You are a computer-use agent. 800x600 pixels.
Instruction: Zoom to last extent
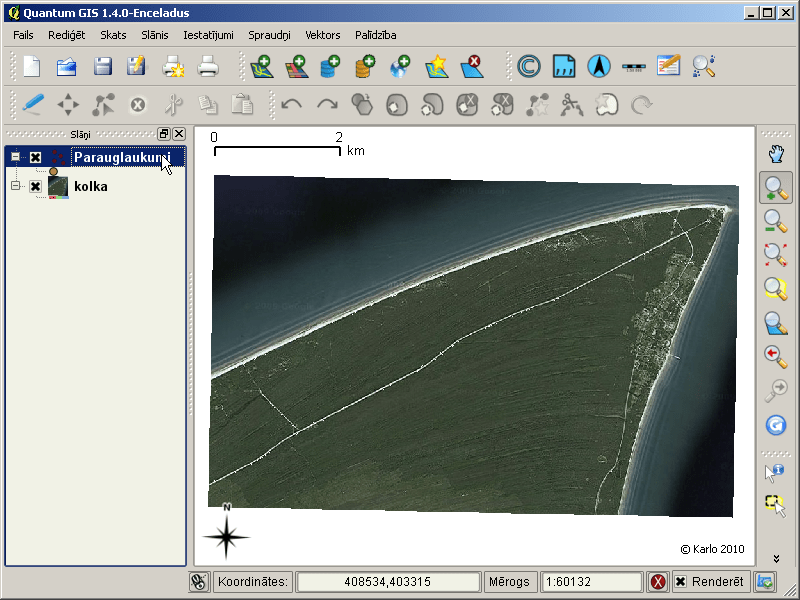[x=776, y=357]
